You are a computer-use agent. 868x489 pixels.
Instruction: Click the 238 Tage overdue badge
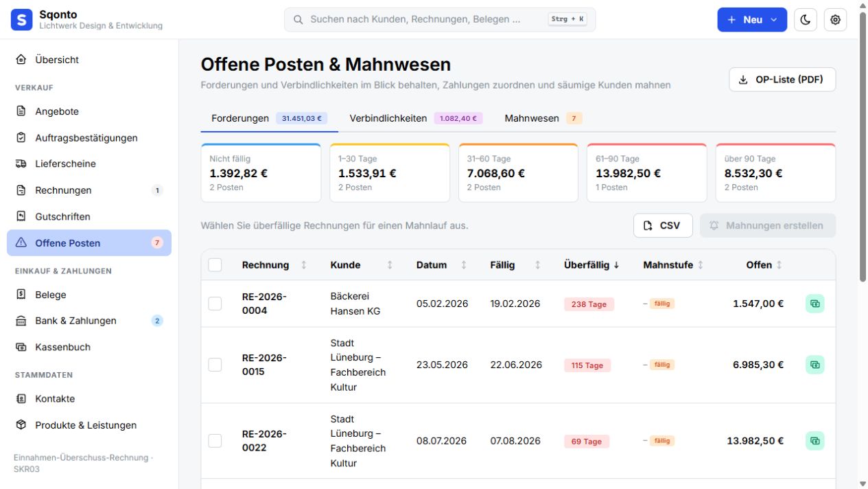[x=589, y=304]
